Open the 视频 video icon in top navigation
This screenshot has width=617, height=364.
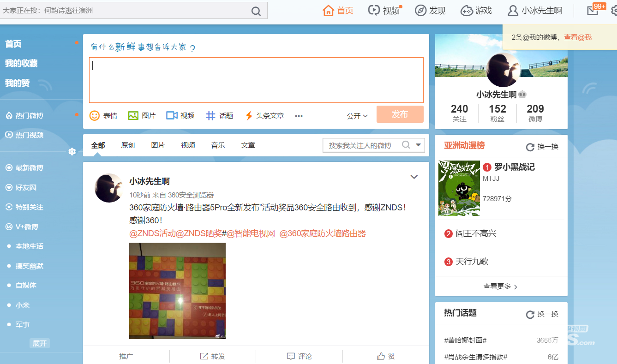tap(374, 10)
